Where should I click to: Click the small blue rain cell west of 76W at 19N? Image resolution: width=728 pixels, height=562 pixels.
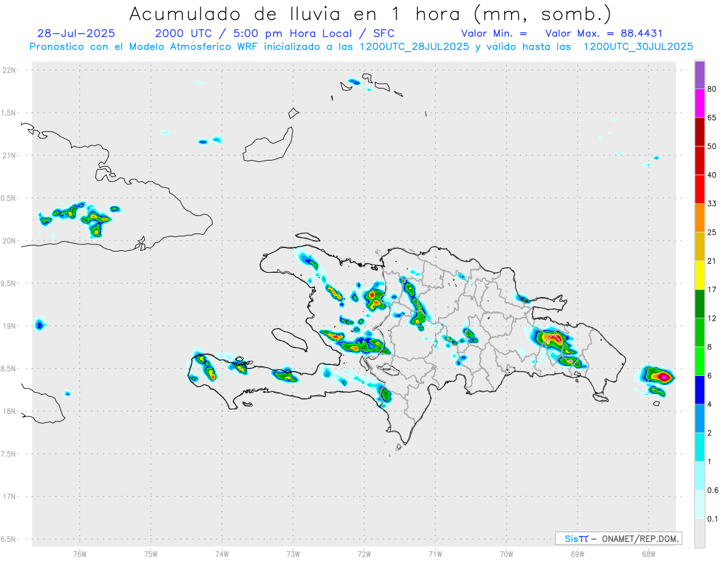(x=39, y=324)
